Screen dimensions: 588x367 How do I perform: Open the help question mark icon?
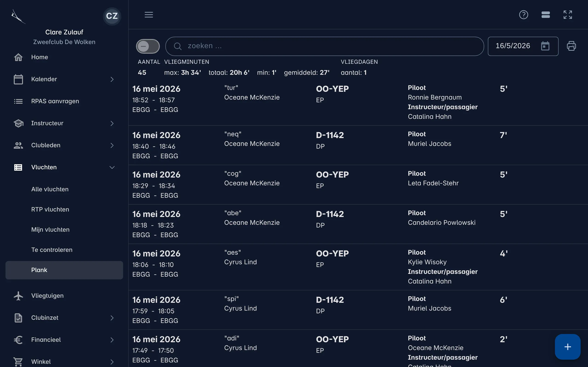524,15
